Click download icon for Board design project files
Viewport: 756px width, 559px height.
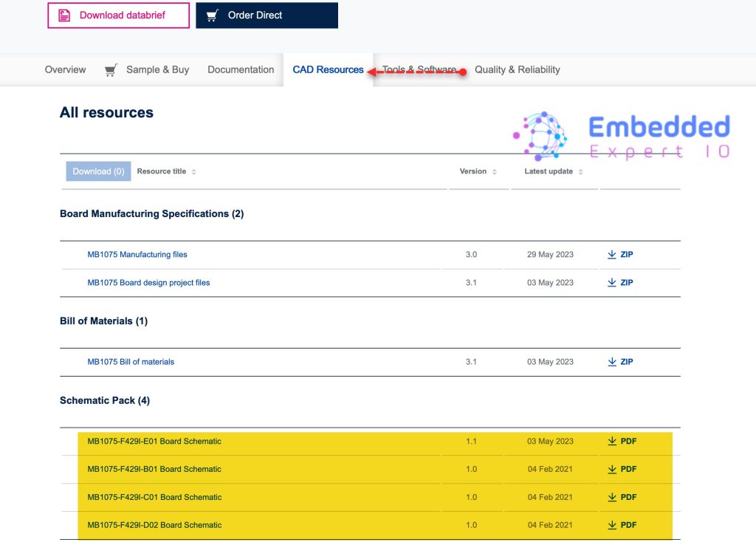[611, 283]
